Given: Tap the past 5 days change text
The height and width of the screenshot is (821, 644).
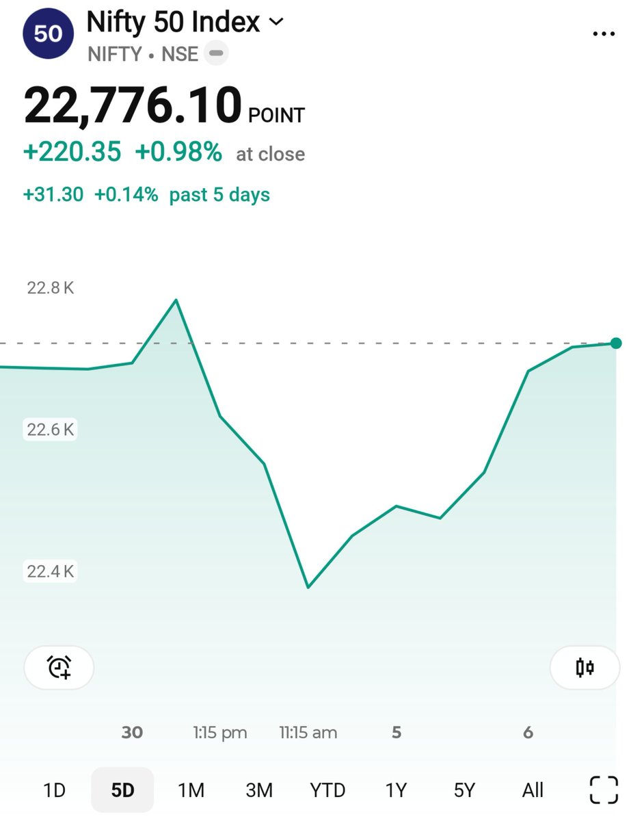Looking at the screenshot, I should [146, 195].
